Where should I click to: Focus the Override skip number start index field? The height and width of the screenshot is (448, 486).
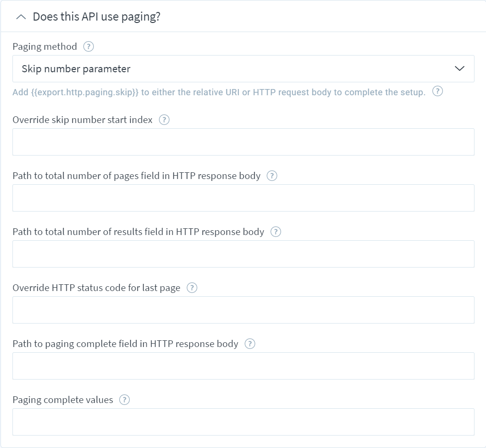pos(243,142)
